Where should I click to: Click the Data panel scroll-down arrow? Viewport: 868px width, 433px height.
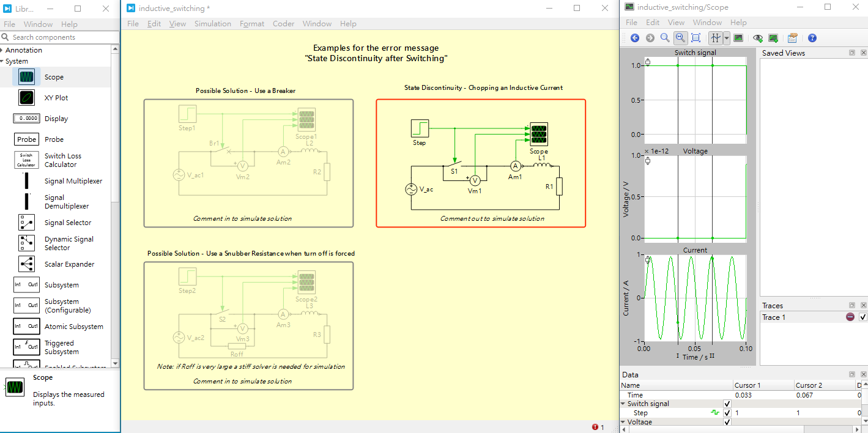(x=864, y=421)
